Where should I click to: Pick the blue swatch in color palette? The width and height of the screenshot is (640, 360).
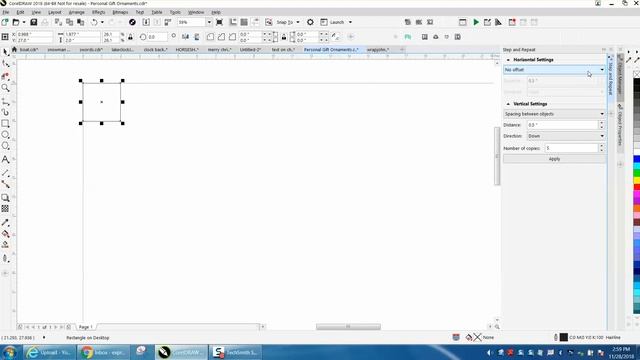(636, 159)
